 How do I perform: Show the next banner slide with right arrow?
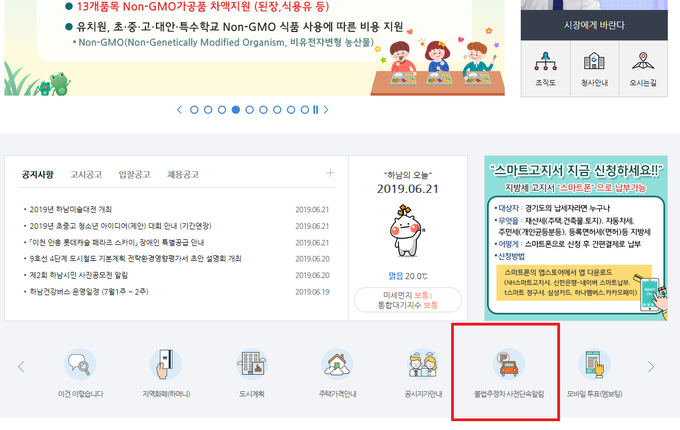point(326,110)
